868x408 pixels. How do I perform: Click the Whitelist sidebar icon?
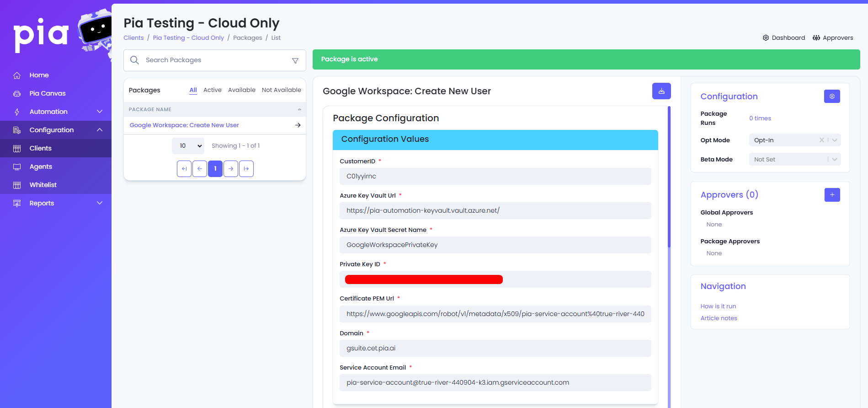[17, 185]
